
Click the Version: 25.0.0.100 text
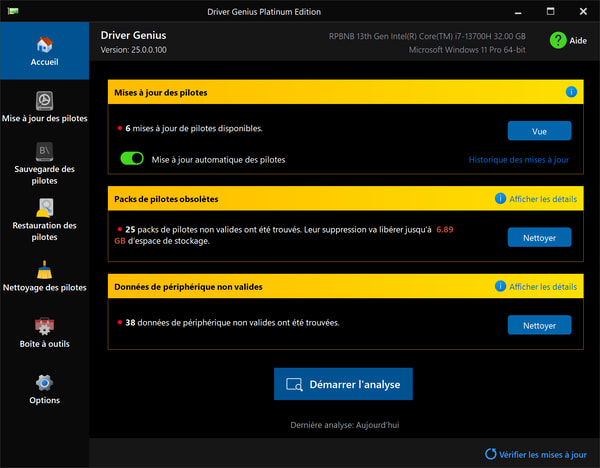(134, 50)
